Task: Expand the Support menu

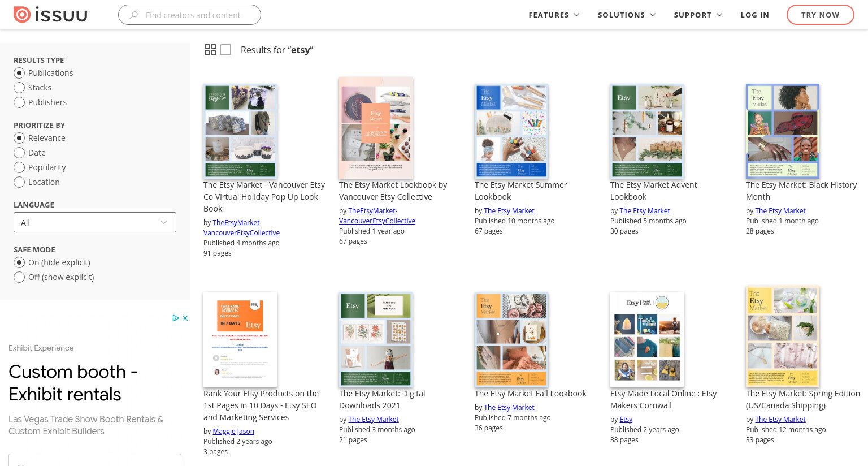Action: click(698, 15)
